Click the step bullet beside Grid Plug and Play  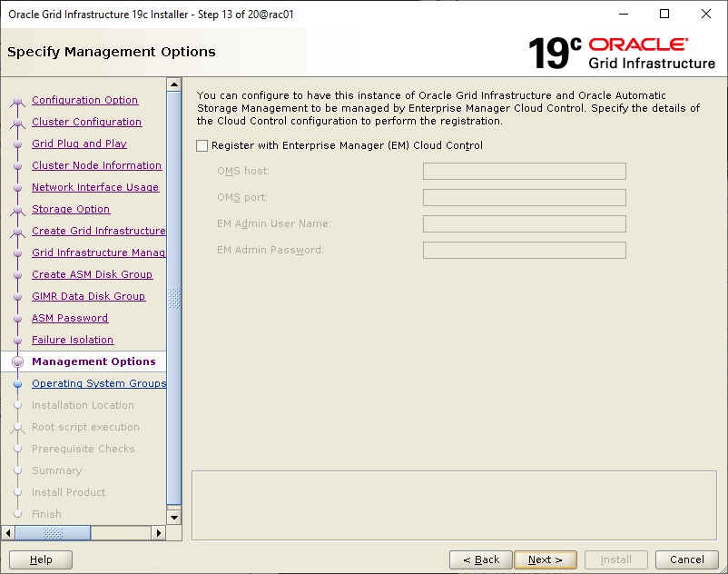(17, 144)
